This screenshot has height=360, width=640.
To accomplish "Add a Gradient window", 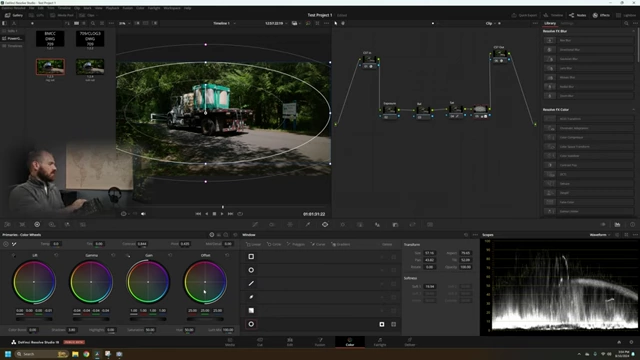I will (341, 244).
